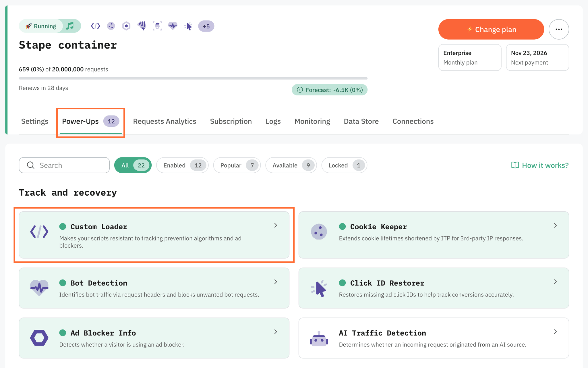Open the How it works? link

click(x=540, y=165)
